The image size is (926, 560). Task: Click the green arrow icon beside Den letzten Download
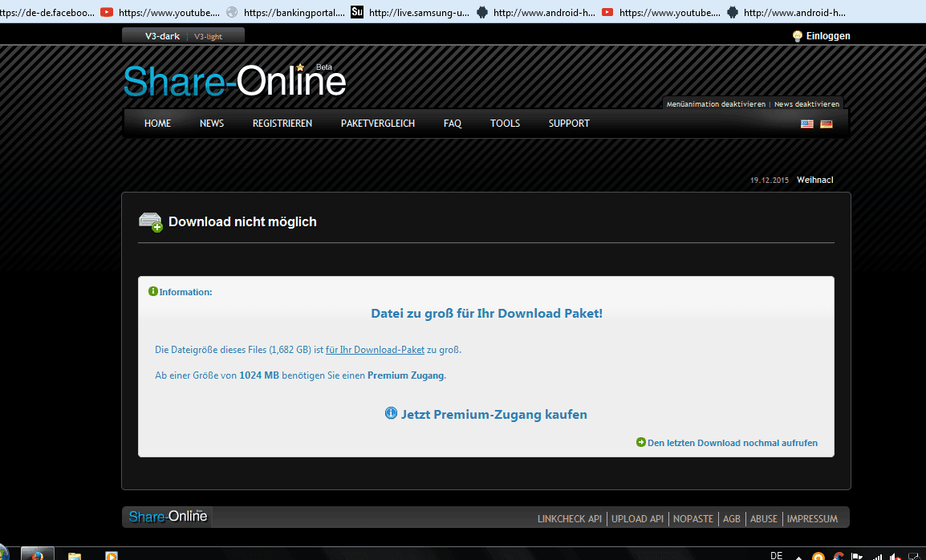click(x=641, y=442)
